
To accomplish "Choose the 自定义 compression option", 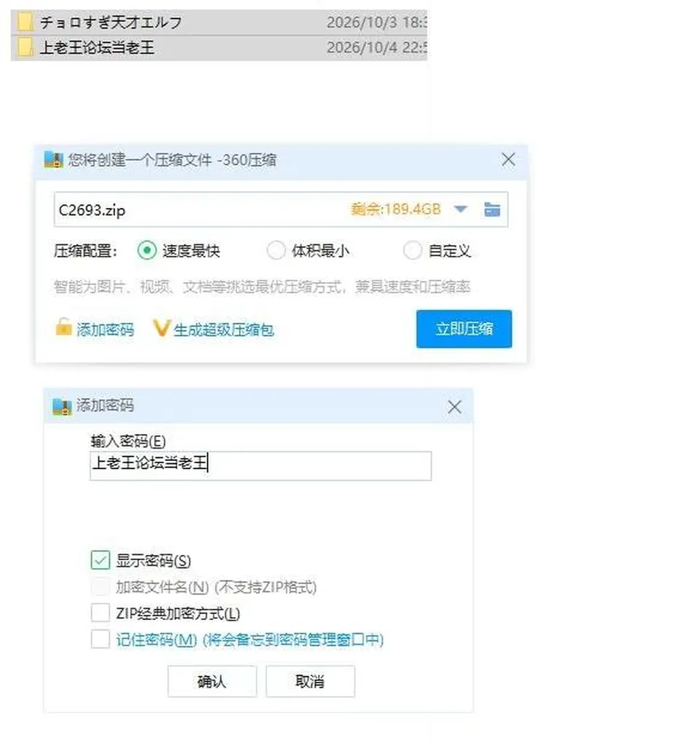I will coord(413,250).
